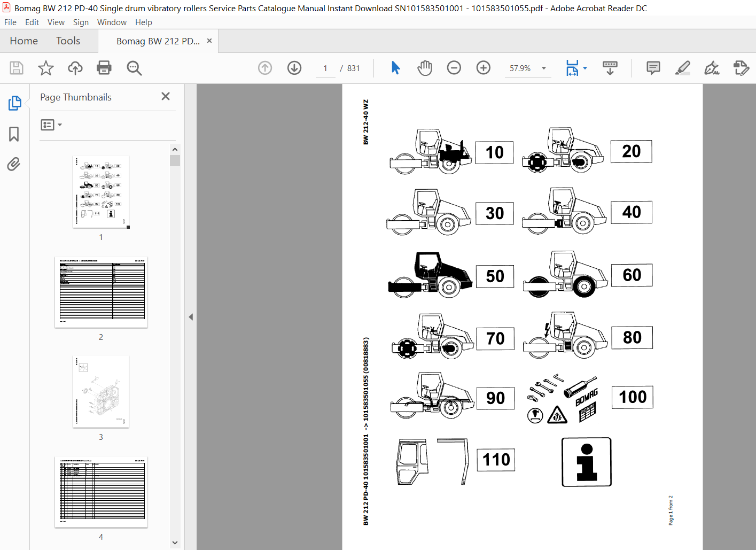This screenshot has height=550, width=756.
Task: Select page 4 thumbnail
Action: 101,492
